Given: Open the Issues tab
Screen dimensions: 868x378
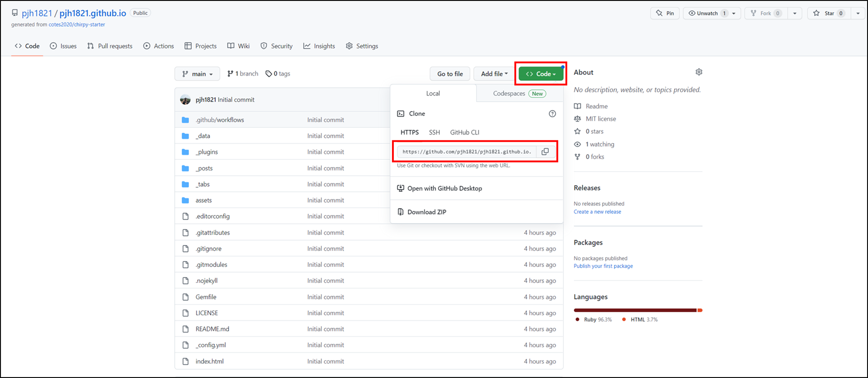Looking at the screenshot, I should [63, 46].
